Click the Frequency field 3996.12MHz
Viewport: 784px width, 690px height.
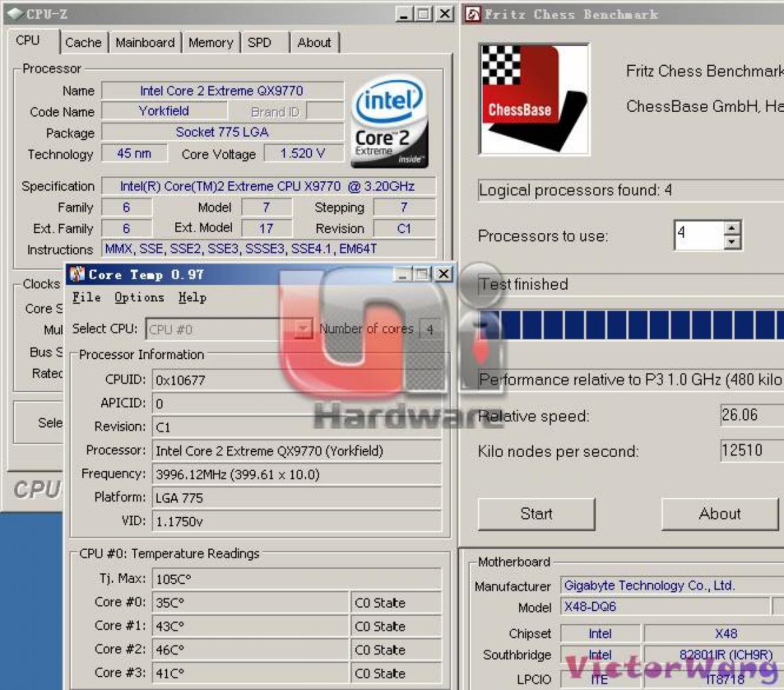(x=297, y=474)
